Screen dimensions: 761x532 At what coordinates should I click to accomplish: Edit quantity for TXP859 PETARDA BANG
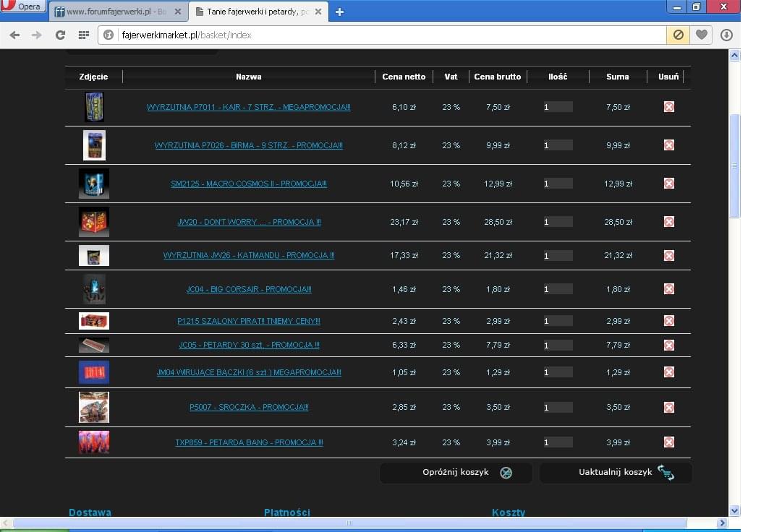point(558,442)
